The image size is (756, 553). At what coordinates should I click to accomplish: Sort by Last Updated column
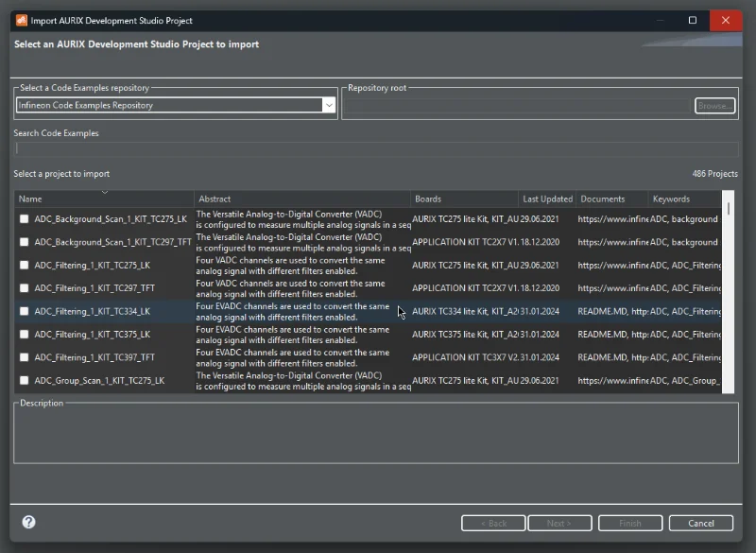(x=547, y=199)
